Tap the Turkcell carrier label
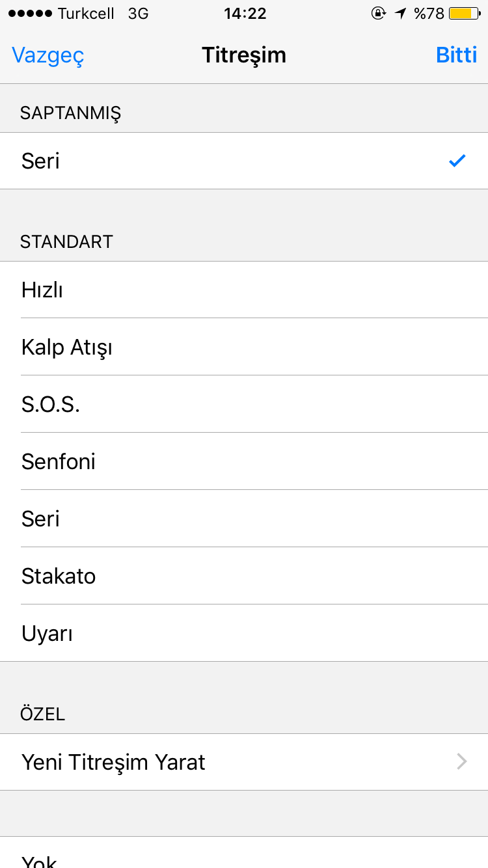 click(86, 13)
